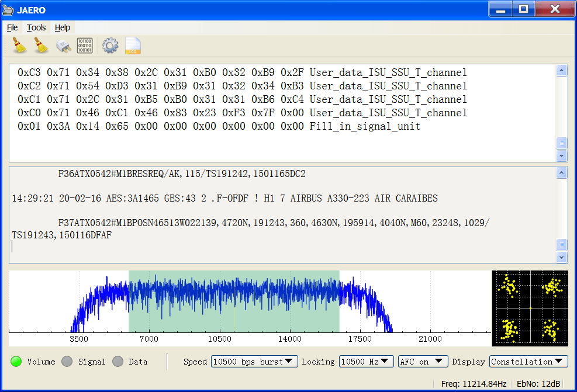The height and width of the screenshot is (392, 577).
Task: Click the second broom clear icon
Action: point(41,46)
